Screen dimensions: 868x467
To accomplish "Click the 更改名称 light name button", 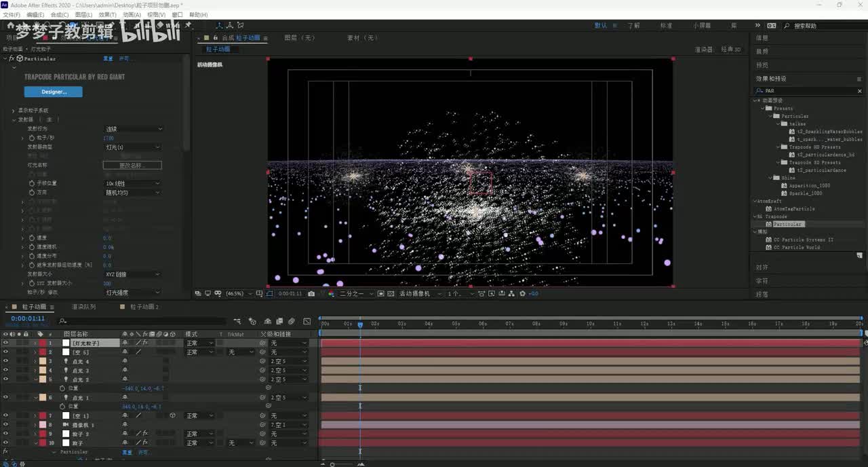I will 132,165.
